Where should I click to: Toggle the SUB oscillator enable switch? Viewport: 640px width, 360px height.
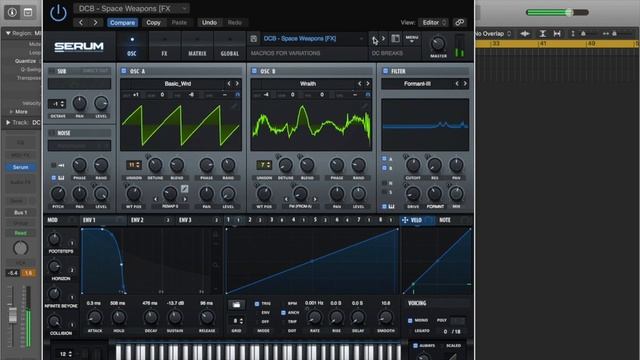pyautogui.click(x=52, y=71)
